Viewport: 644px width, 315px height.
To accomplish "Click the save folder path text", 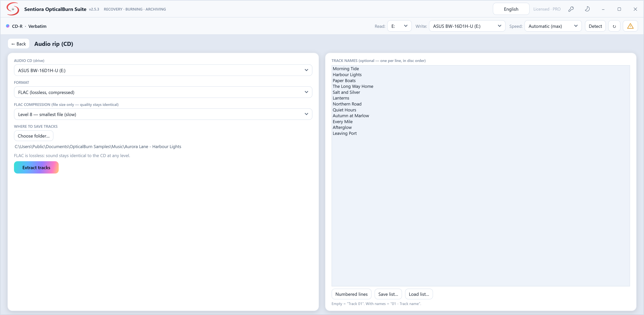I will [x=98, y=147].
